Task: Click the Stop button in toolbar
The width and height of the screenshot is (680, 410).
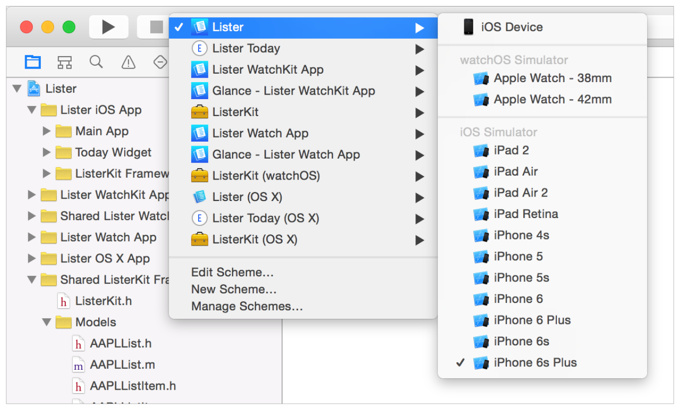Action: [153, 27]
